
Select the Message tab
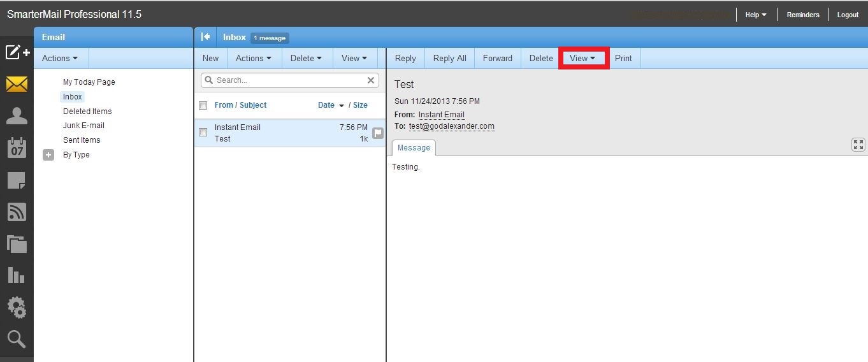(414, 148)
